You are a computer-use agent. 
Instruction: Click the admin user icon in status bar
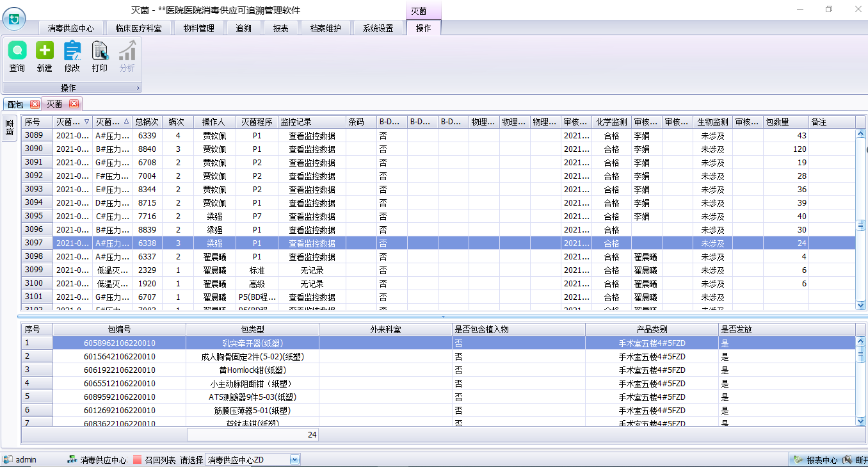[8, 459]
